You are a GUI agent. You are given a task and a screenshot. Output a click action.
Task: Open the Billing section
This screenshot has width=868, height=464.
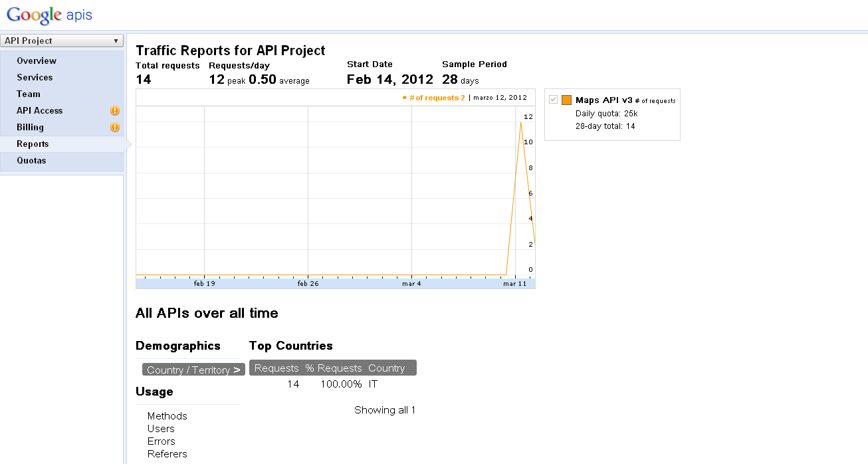pos(30,127)
